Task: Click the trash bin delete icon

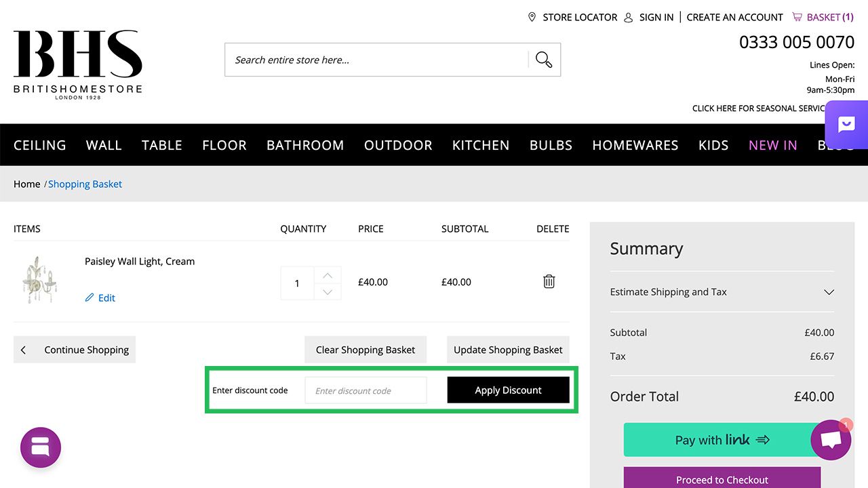Action: pyautogui.click(x=549, y=281)
